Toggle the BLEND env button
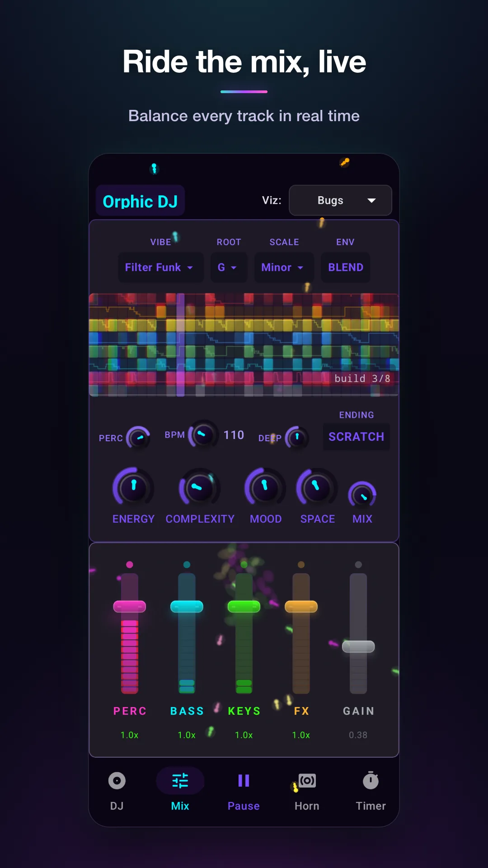Image resolution: width=488 pixels, height=868 pixels. point(346,267)
